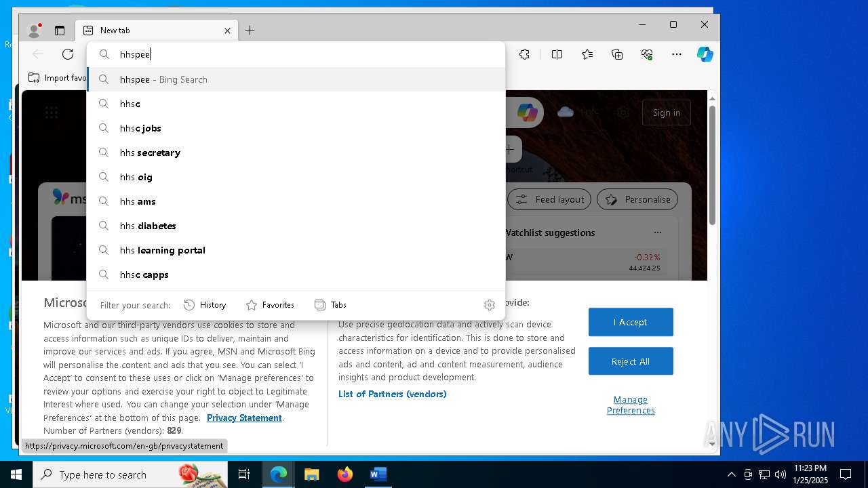868x488 pixels.
Task: Launch the Copilot sidebar icon
Action: pyautogui.click(x=705, y=54)
